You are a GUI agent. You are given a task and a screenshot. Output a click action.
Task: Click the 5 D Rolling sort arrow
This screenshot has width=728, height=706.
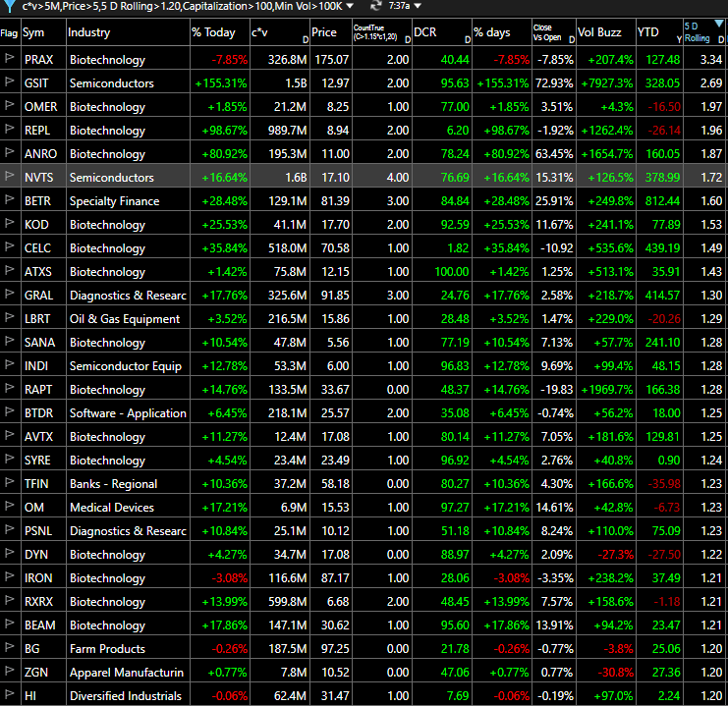(x=719, y=24)
